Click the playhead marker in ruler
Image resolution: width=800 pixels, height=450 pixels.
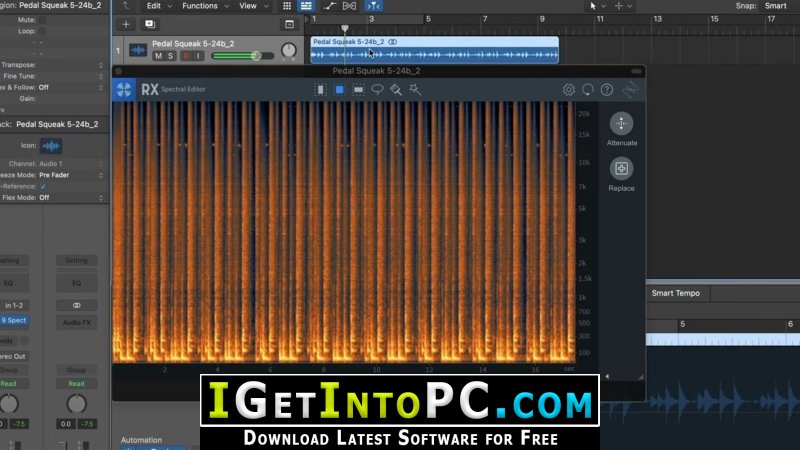coord(345,28)
